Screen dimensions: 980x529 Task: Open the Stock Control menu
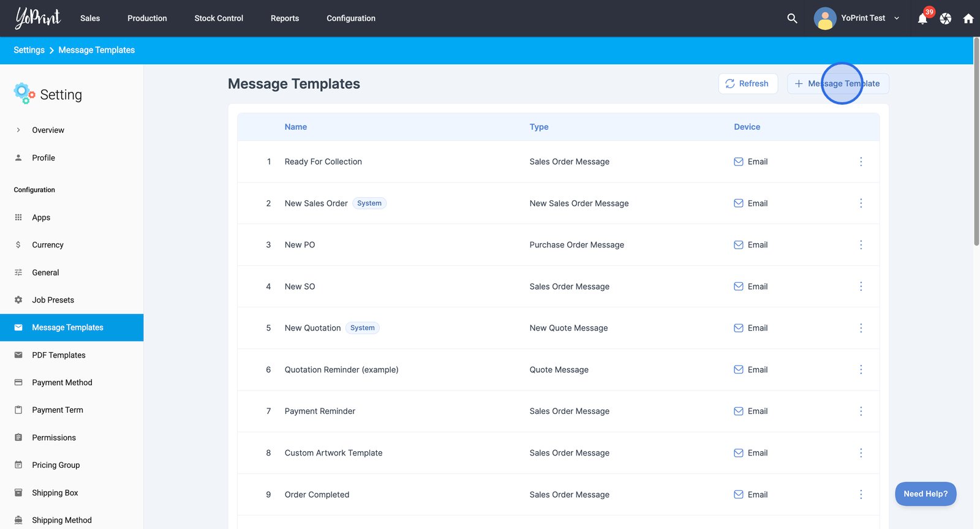click(219, 18)
